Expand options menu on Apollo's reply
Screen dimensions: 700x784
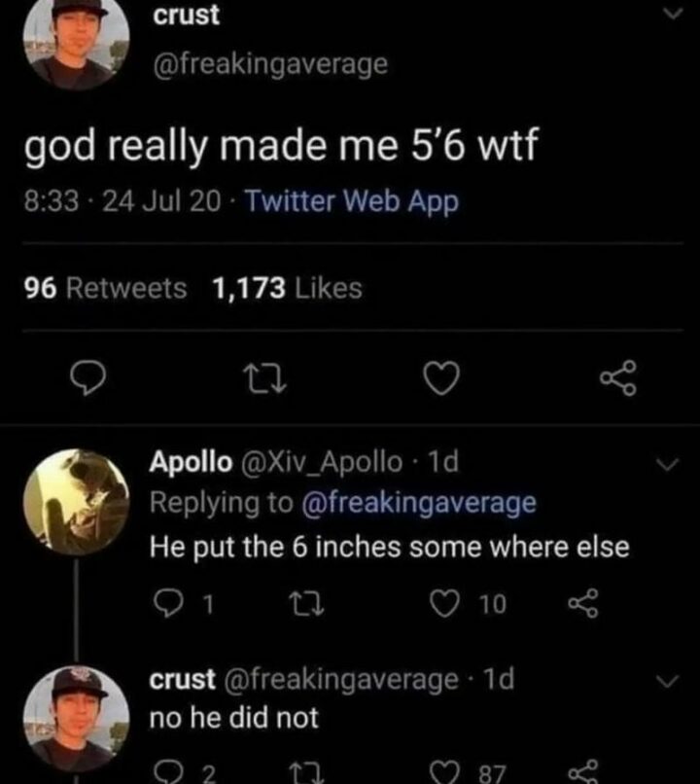(666, 465)
